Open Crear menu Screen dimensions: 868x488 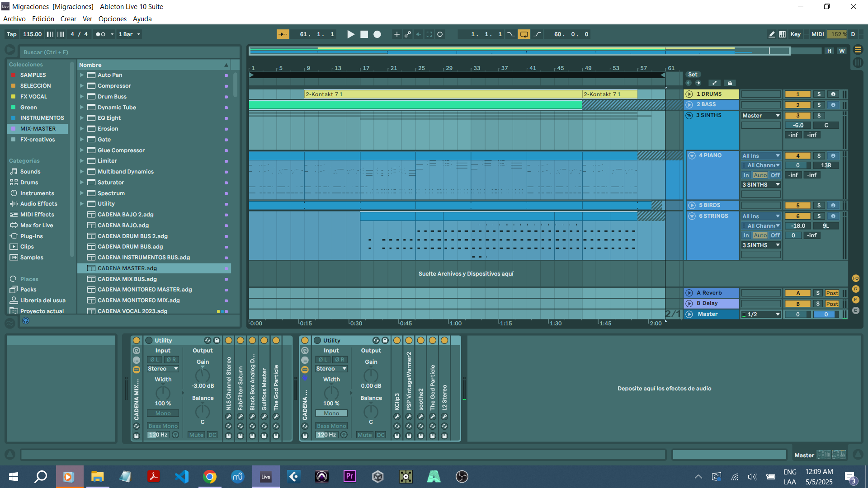pyautogui.click(x=68, y=19)
